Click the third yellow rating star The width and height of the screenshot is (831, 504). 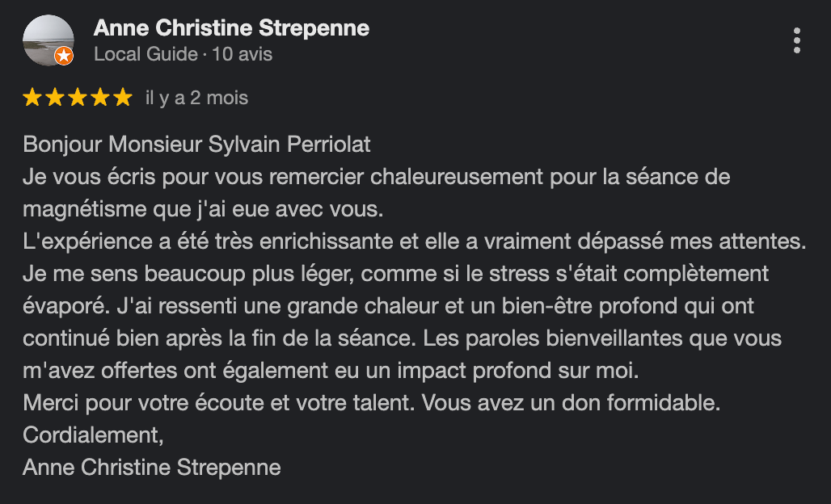tap(78, 98)
